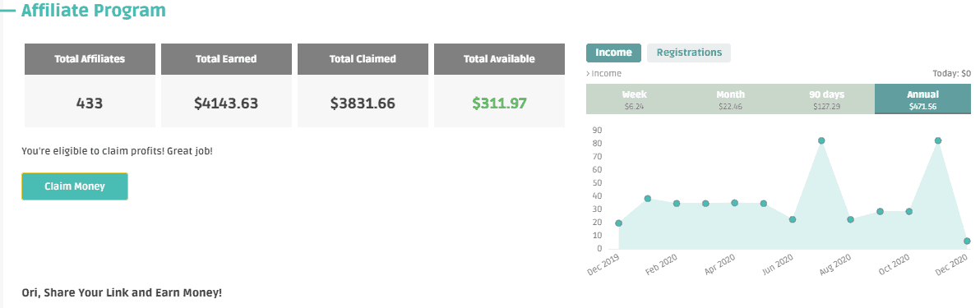This screenshot has height=308, width=980.
Task: Click the Dec 2019 first data point
Action: click(619, 223)
